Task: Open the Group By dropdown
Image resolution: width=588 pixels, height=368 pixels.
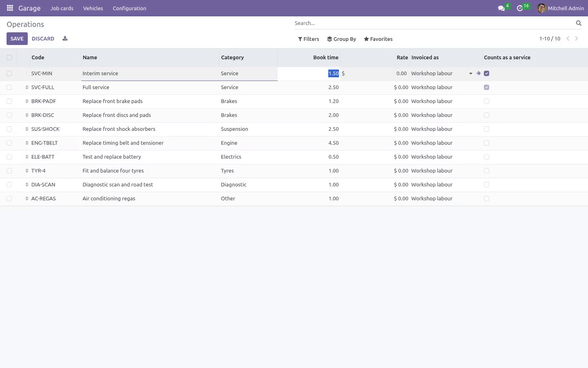Action: [342, 39]
